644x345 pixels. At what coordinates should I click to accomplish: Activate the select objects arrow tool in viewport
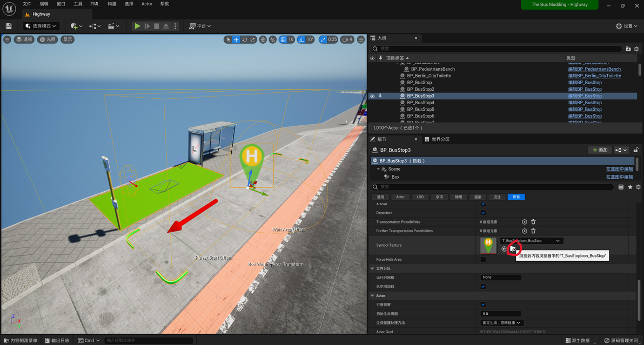pyautogui.click(x=229, y=39)
